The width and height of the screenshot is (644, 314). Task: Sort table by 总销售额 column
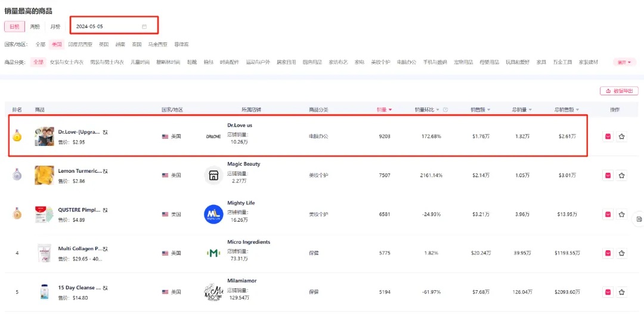tap(566, 110)
